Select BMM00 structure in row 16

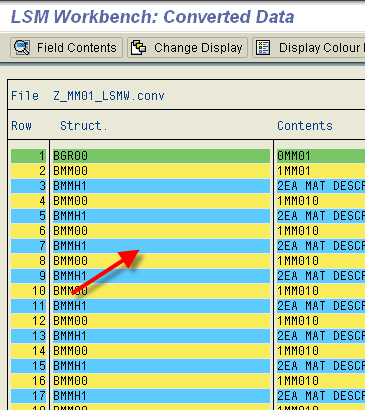pyautogui.click(x=161, y=381)
